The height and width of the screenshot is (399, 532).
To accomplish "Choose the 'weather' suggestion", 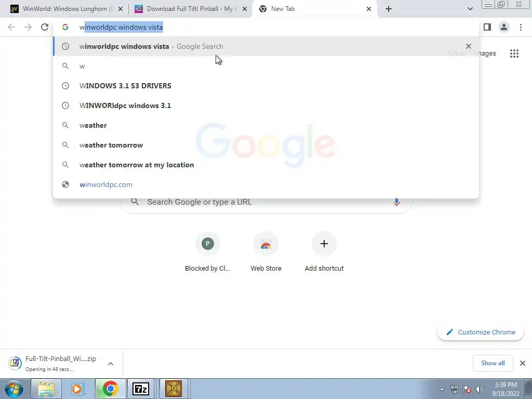I will click(x=266, y=126).
